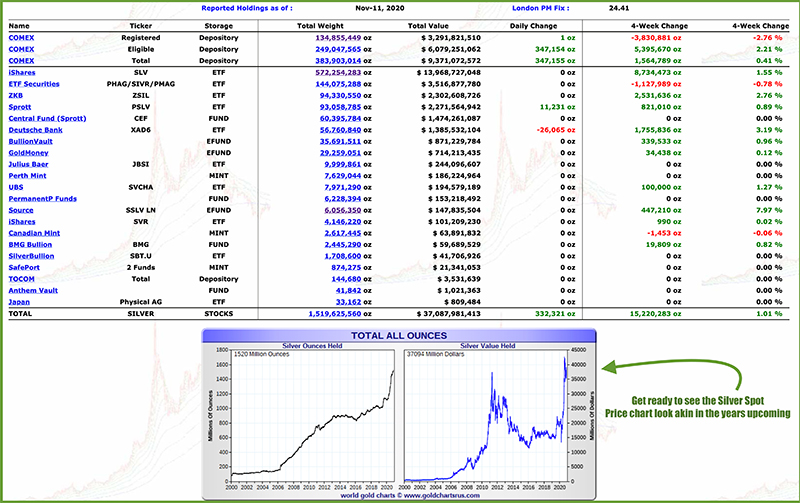Click SLV weight 572,254,283 oz
This screenshot has height=503, width=800.
click(x=338, y=72)
